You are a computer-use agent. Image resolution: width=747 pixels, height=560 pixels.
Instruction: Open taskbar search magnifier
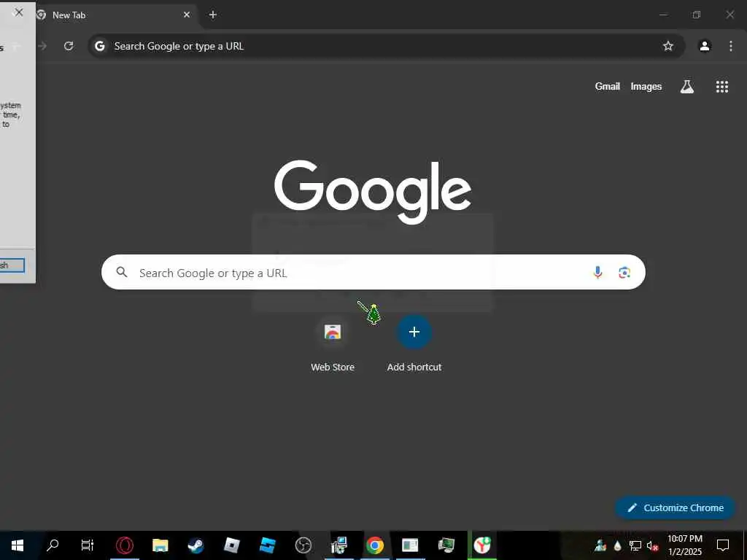(x=53, y=545)
